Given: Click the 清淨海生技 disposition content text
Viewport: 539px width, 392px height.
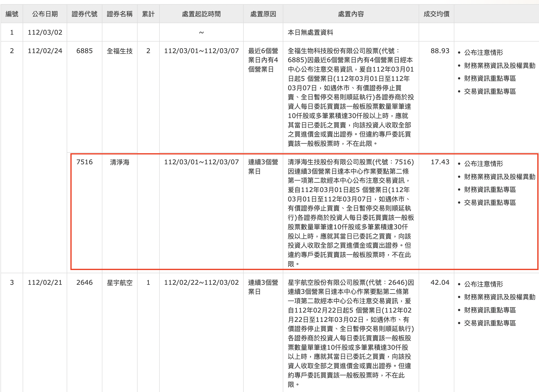Looking at the screenshot, I should point(351,213).
